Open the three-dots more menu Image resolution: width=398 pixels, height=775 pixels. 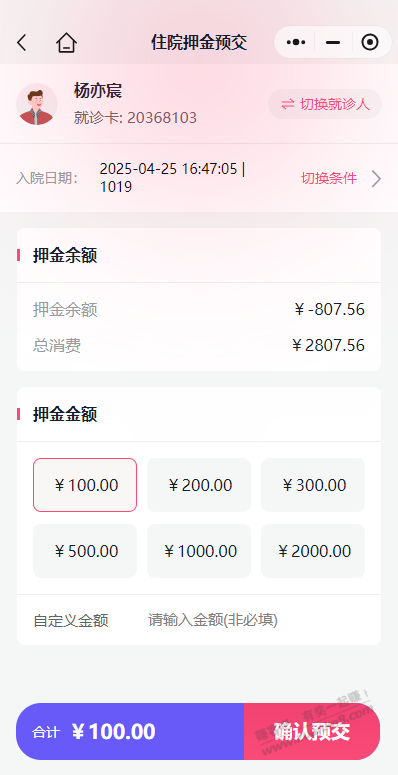pos(296,43)
